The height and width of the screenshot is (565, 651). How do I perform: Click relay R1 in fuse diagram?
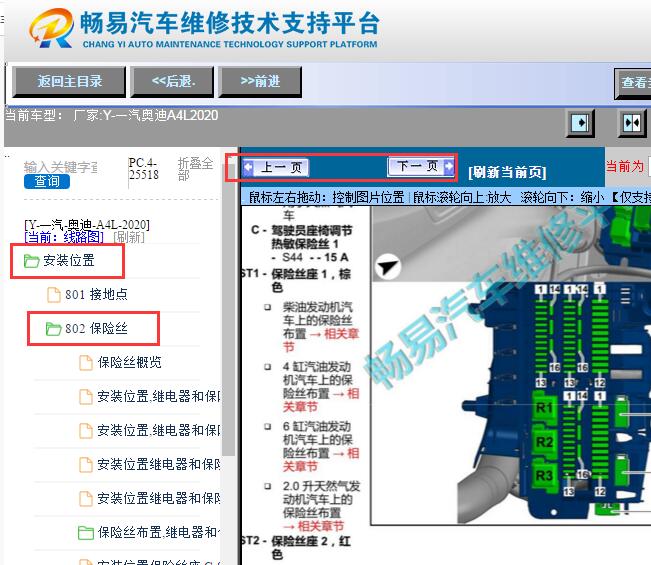(544, 408)
